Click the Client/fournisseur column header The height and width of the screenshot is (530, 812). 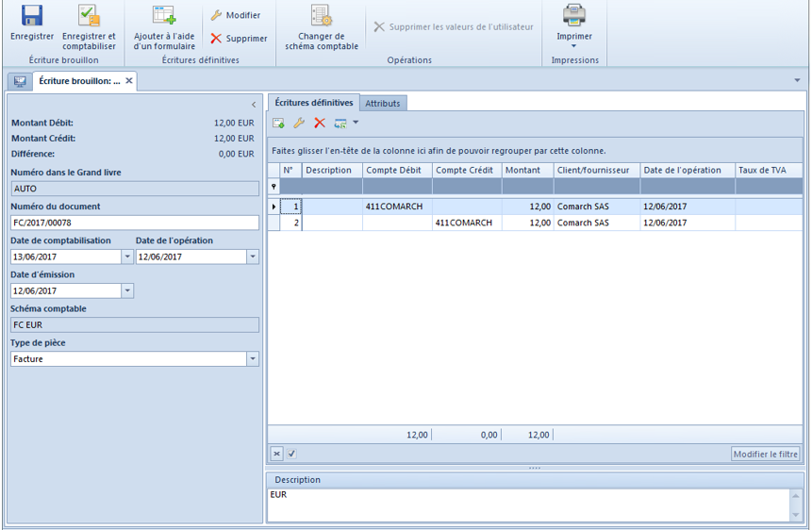(x=597, y=170)
